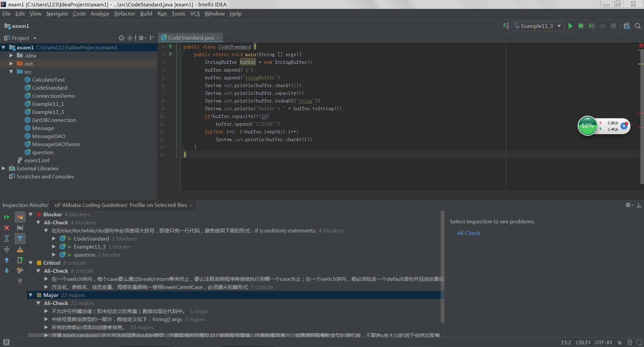Hide the Inspection Results panel
This screenshot has height=347, width=644.
(639, 205)
